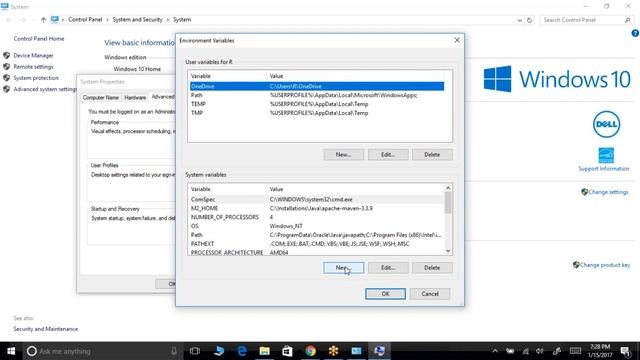The height and width of the screenshot is (360, 640).
Task: Click New button under System variables
Action: [343, 268]
